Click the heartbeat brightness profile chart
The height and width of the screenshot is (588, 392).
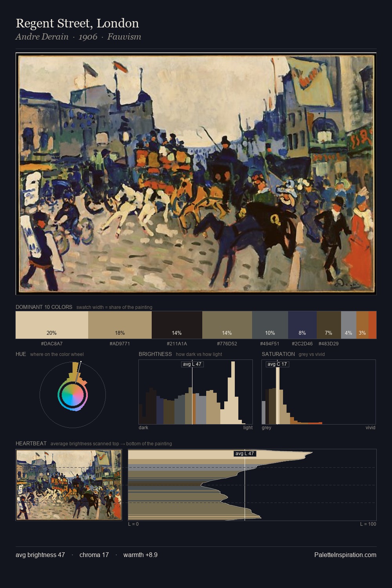point(252,485)
